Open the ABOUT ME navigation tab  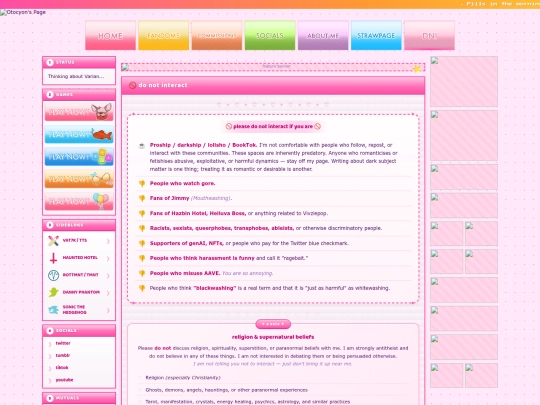point(323,35)
